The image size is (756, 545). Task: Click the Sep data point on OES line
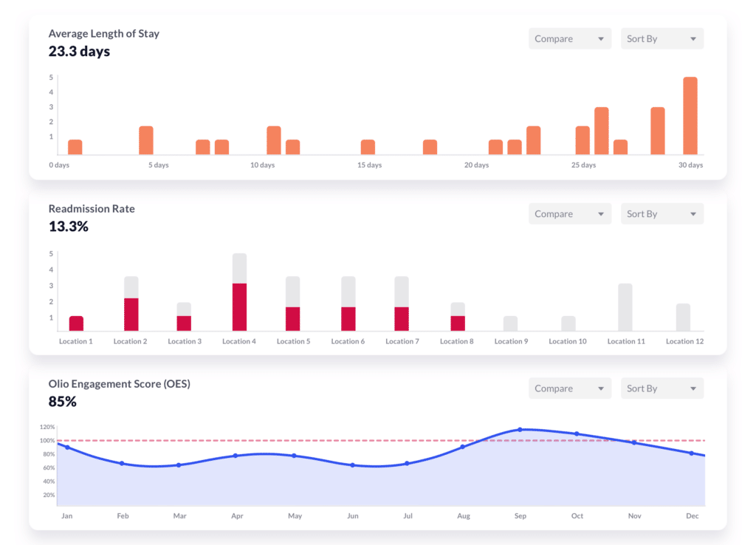coord(520,429)
